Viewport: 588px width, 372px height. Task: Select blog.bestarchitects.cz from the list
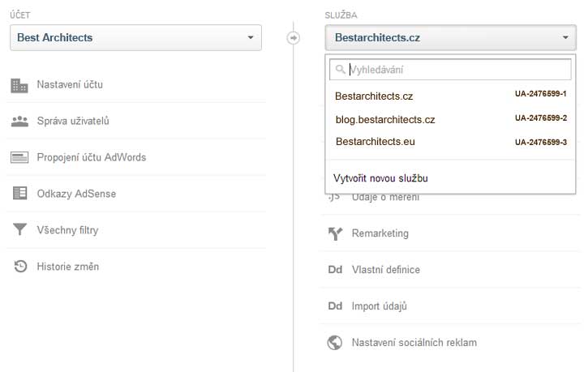[x=385, y=120]
